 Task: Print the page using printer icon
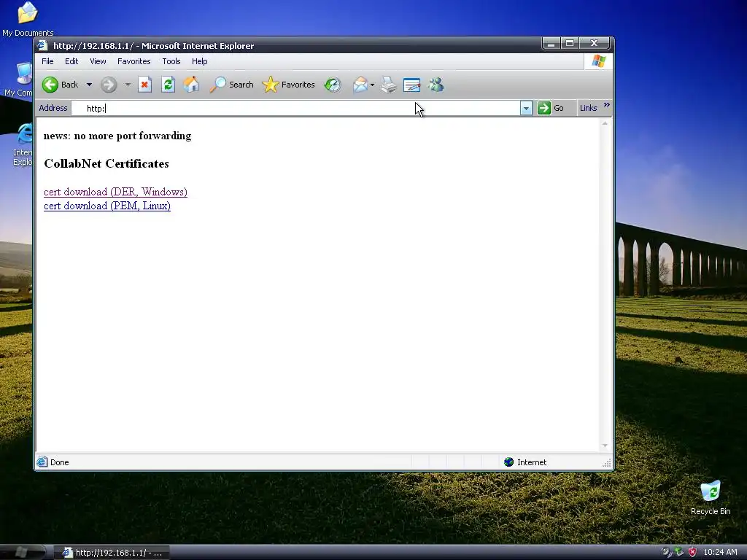(x=389, y=85)
